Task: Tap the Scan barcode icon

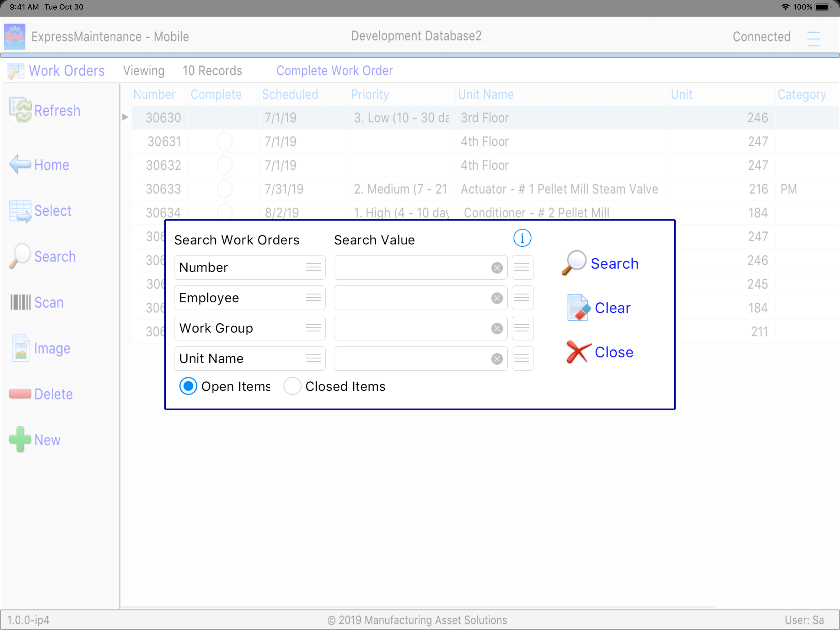Action: (21, 302)
